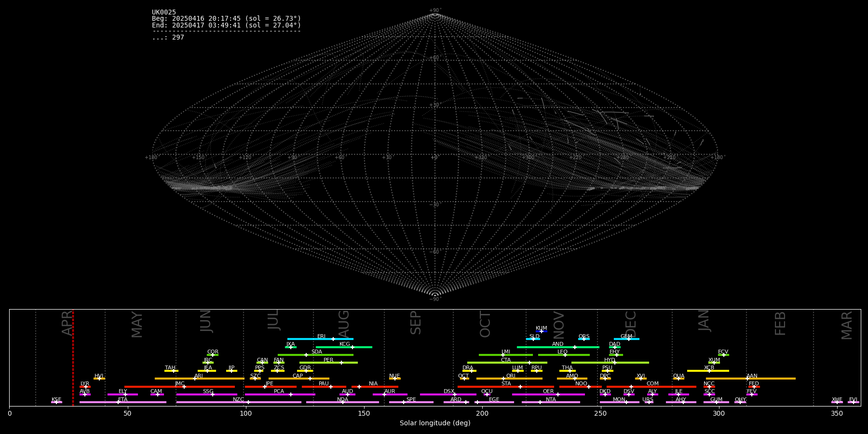The image size is (868, 434).
Task: Select the DEC month label
Action: pyautogui.click(x=631, y=324)
